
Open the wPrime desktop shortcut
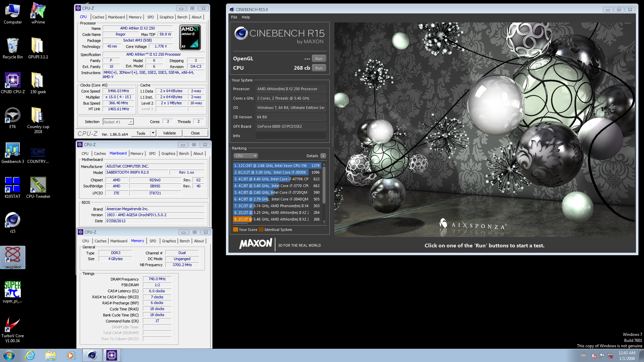[38, 14]
